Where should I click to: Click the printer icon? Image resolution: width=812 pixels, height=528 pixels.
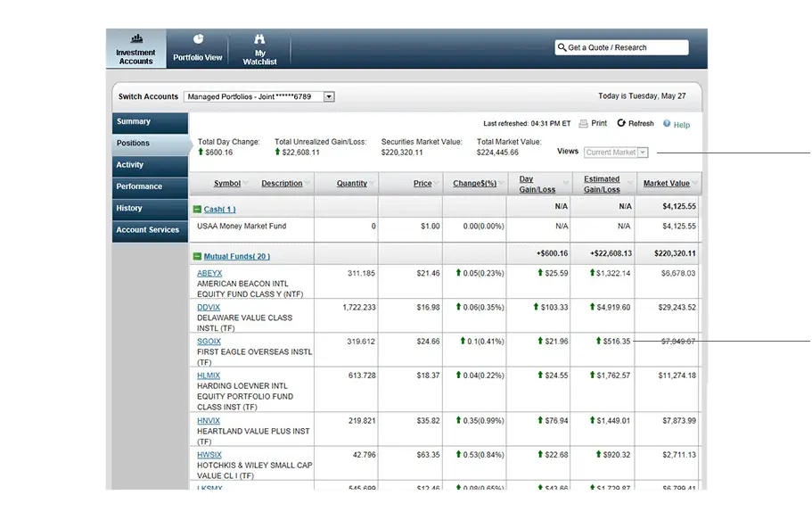583,123
